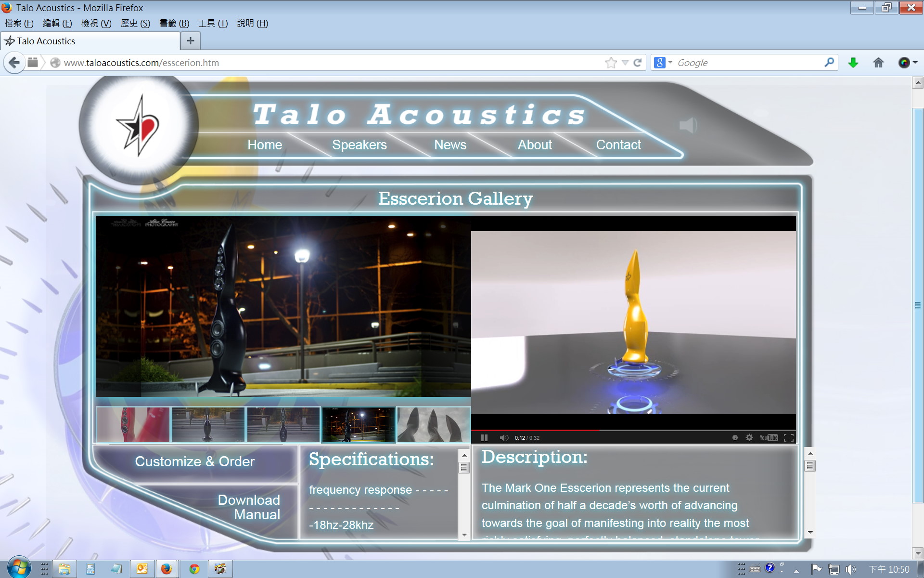924x578 pixels.
Task: Enter fullscreen in the video player
Action: coord(789,438)
